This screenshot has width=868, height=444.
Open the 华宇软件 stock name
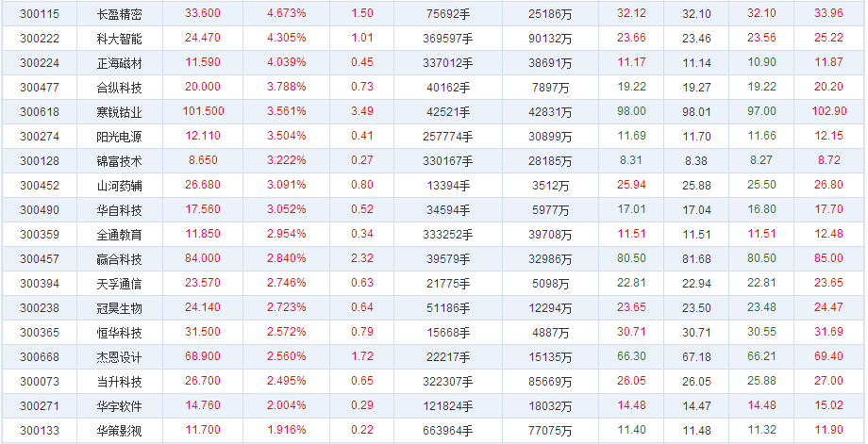point(119,406)
